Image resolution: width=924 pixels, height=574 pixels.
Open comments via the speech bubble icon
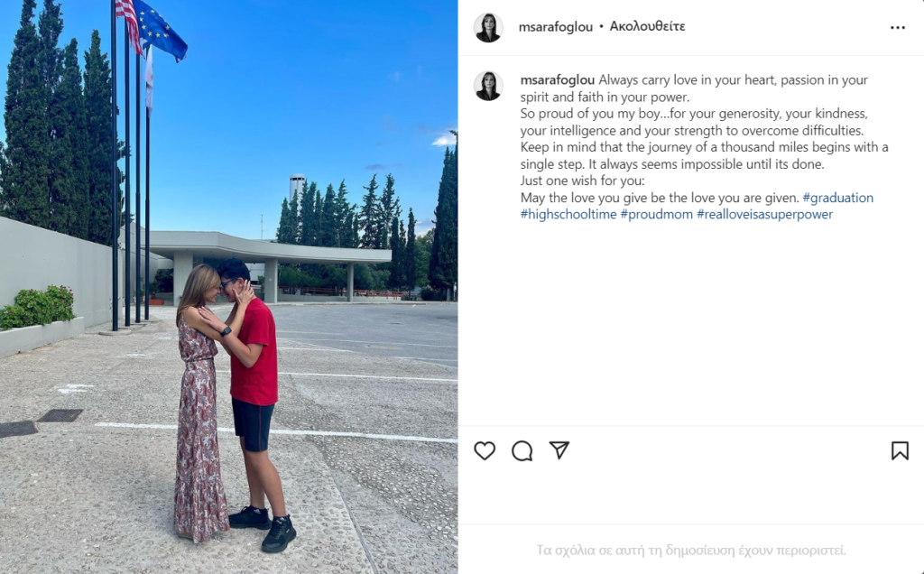click(x=522, y=451)
